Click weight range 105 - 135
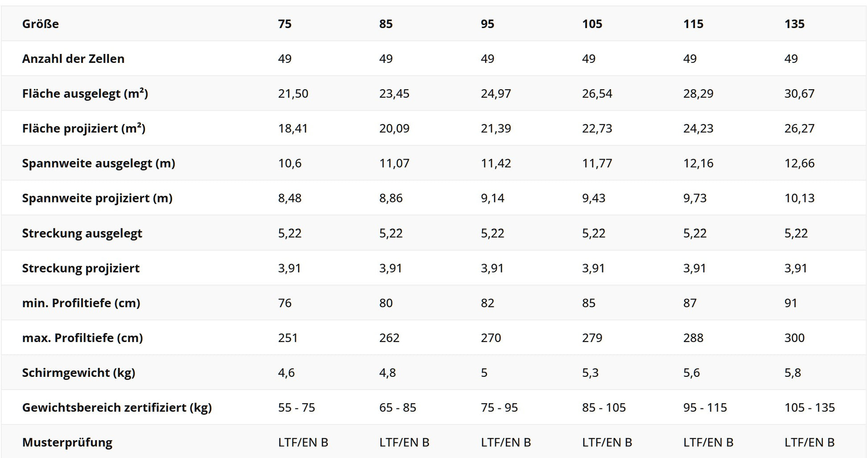The width and height of the screenshot is (868, 458). point(810,407)
